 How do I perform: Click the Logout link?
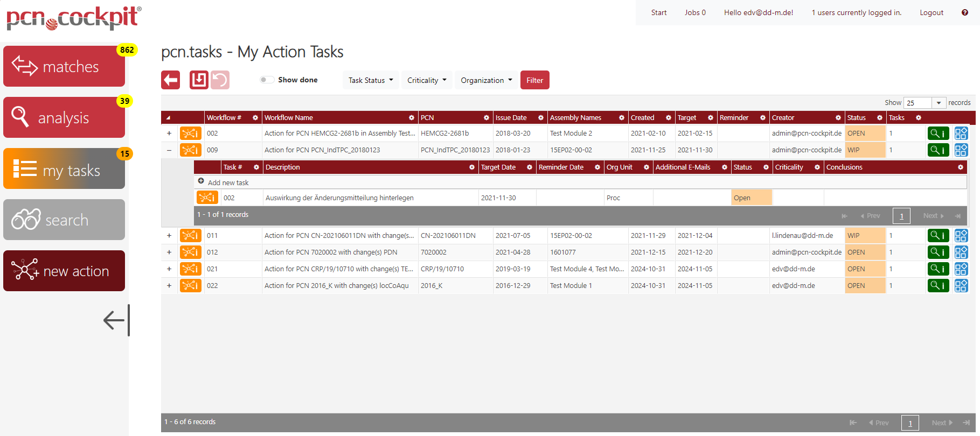931,12
